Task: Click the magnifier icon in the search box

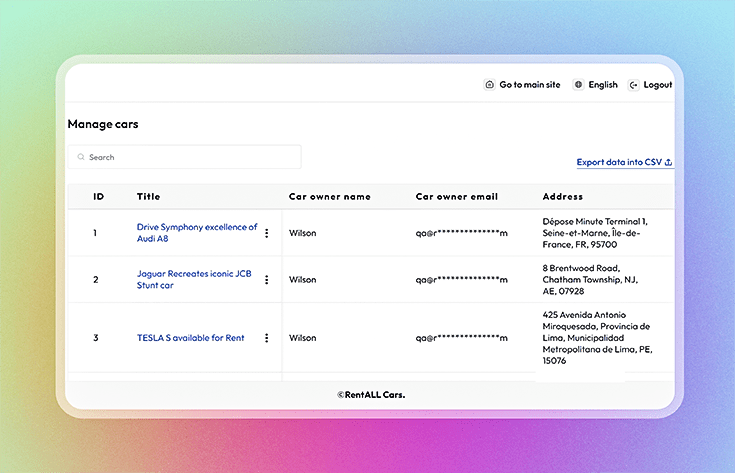Action: click(81, 157)
